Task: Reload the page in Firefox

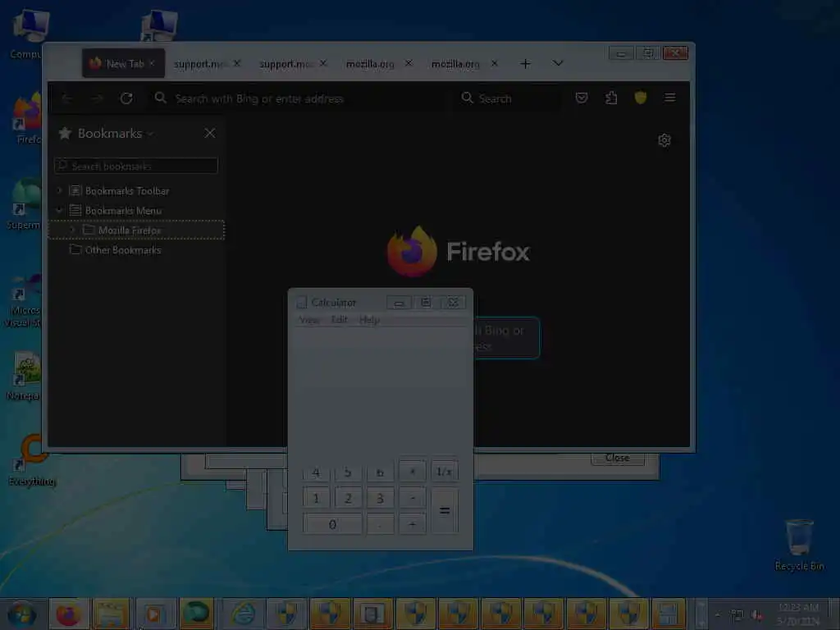Action: tap(126, 98)
